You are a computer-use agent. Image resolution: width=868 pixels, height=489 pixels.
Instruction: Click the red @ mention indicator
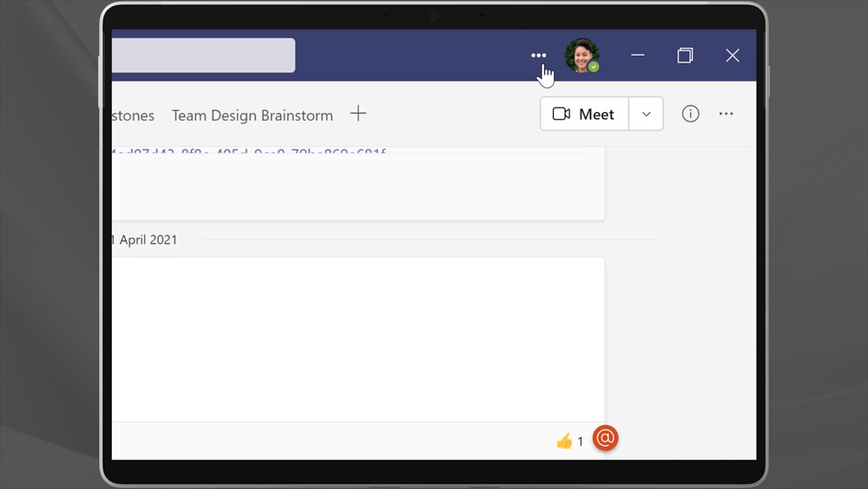click(x=605, y=439)
